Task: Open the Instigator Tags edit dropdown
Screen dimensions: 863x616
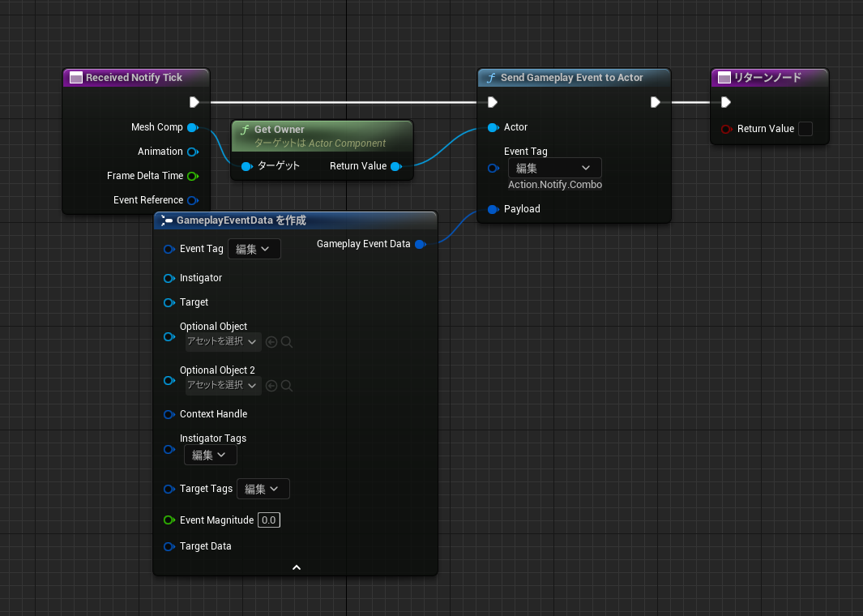Action: point(210,456)
